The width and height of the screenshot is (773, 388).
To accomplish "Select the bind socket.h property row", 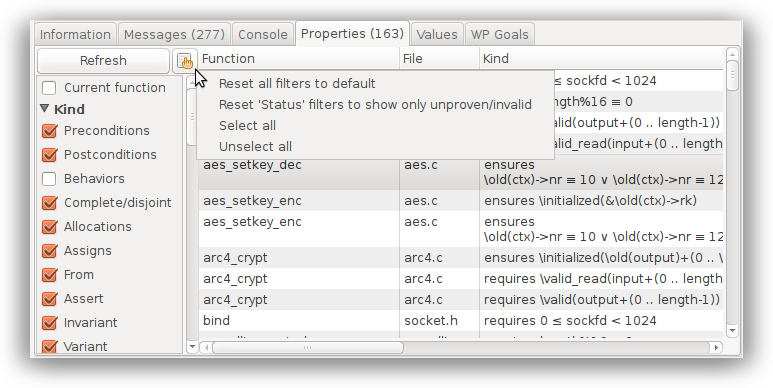I will 461,320.
